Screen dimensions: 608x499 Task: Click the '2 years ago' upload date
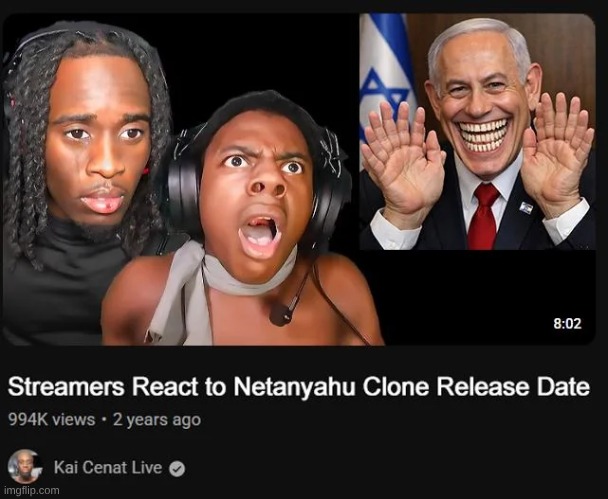pos(157,420)
